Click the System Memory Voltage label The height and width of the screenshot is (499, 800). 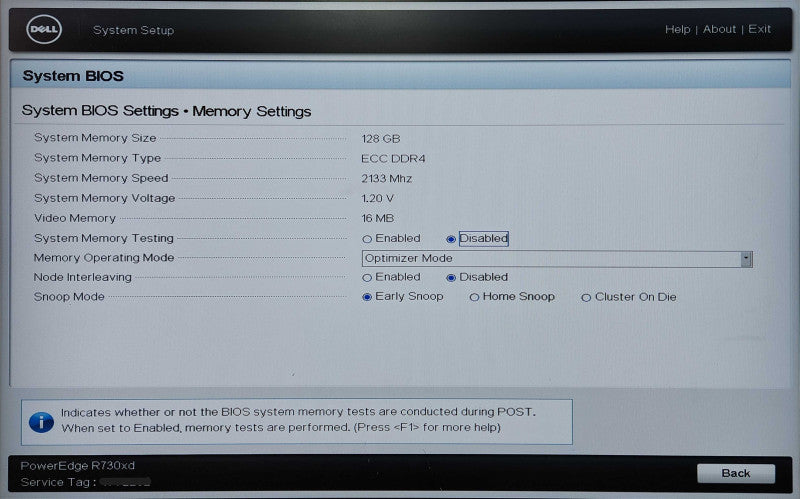pos(105,198)
